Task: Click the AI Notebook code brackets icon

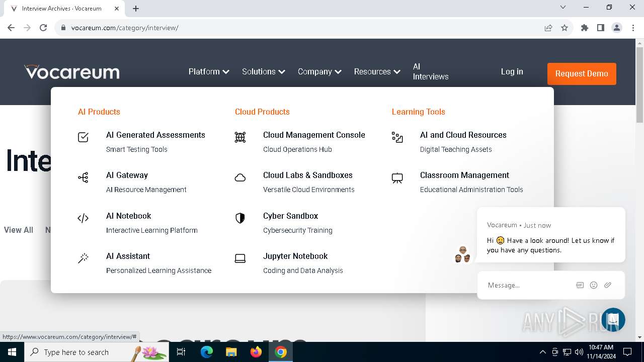Action: pos(83,218)
